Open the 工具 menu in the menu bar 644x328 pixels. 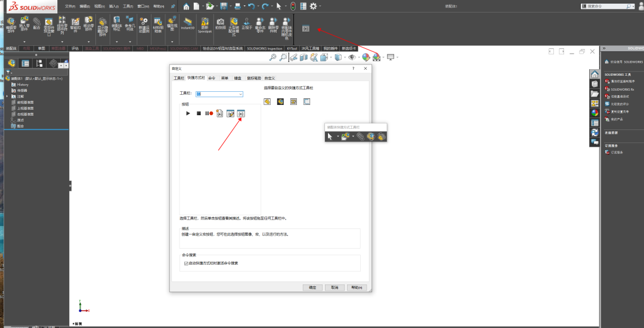[128, 6]
